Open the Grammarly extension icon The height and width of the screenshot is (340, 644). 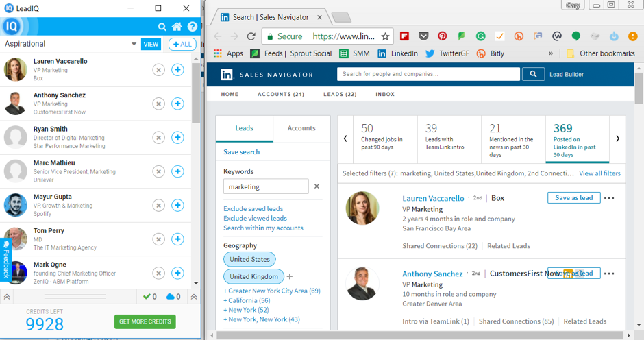[480, 36]
